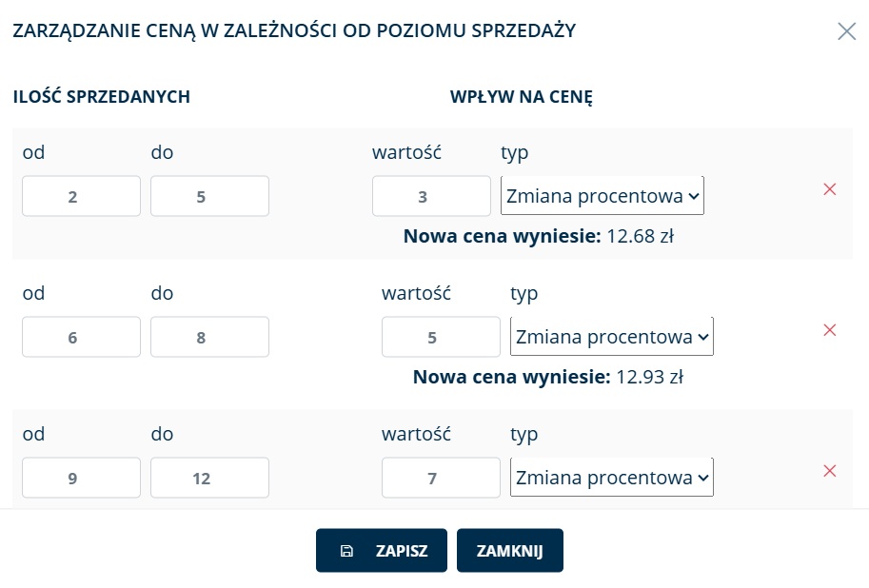869x588 pixels.
Task: Edit the wartość field showing 3
Action: 432,196
